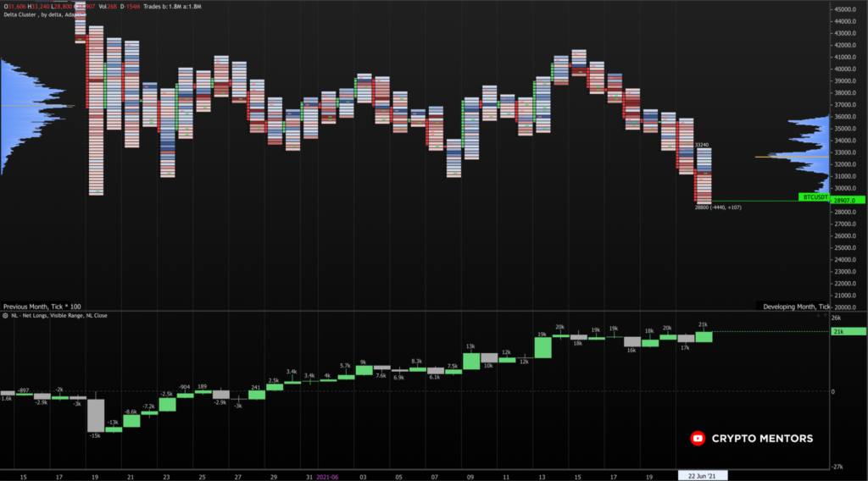Viewport: 868px width, 481px height.
Task: Click the green 21k value tag
Action: tap(849, 331)
